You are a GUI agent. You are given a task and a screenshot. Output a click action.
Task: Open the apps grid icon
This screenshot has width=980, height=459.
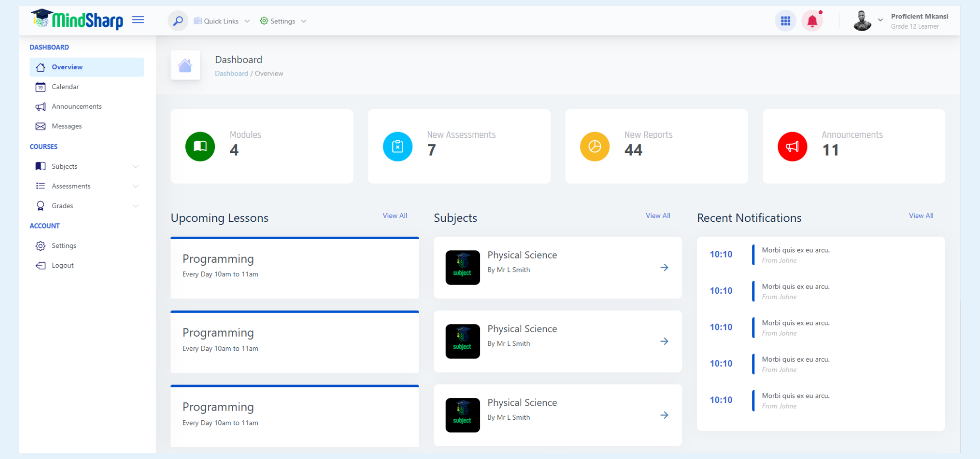pos(786,21)
